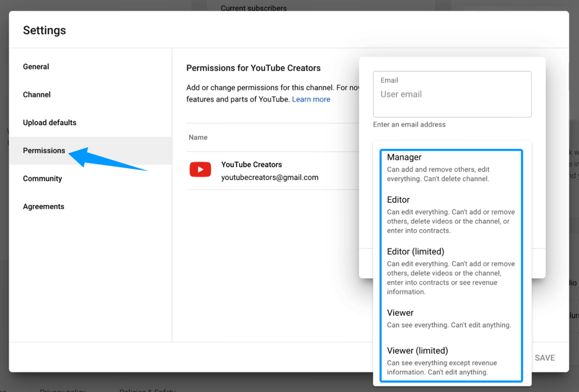Open the Community settings section

42,179
